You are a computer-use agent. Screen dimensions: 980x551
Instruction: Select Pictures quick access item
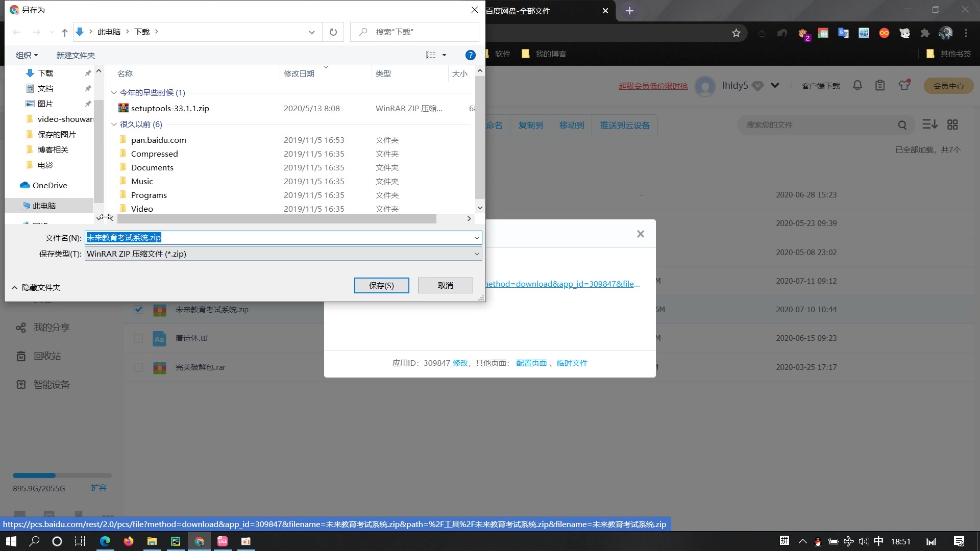[x=45, y=104]
